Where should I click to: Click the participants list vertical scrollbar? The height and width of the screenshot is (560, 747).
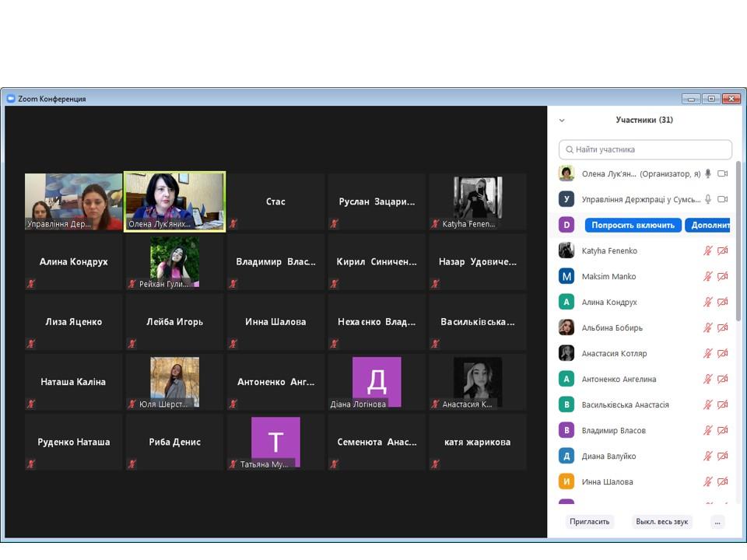738,241
